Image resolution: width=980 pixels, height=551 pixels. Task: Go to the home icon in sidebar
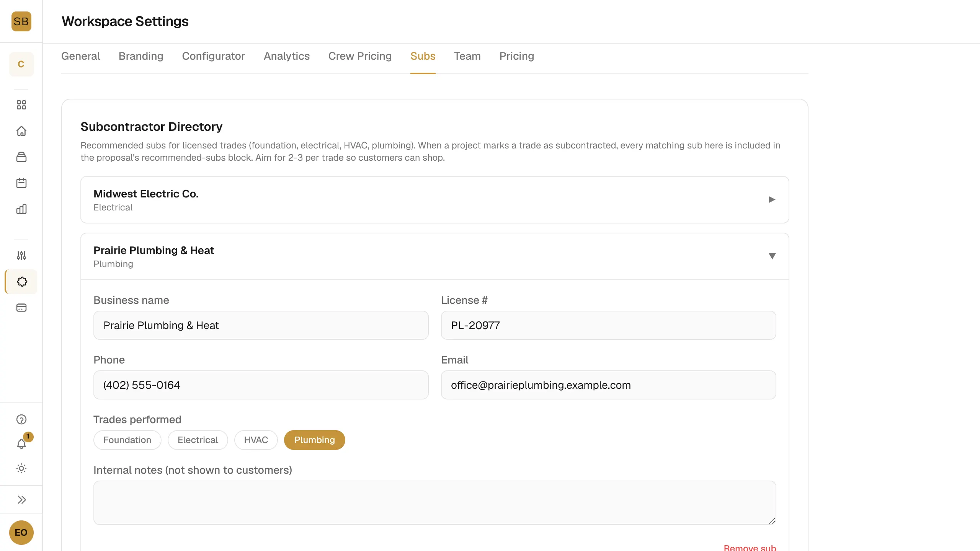[21, 131]
